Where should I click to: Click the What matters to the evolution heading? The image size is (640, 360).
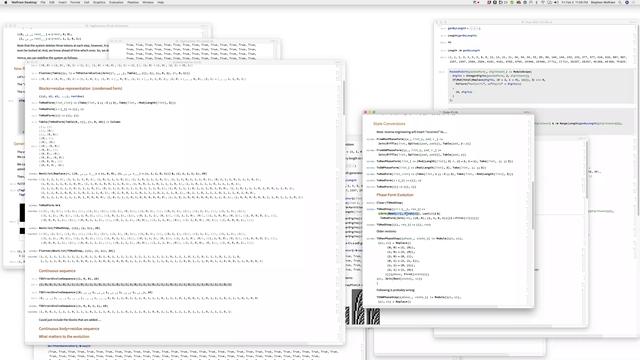click(64, 337)
